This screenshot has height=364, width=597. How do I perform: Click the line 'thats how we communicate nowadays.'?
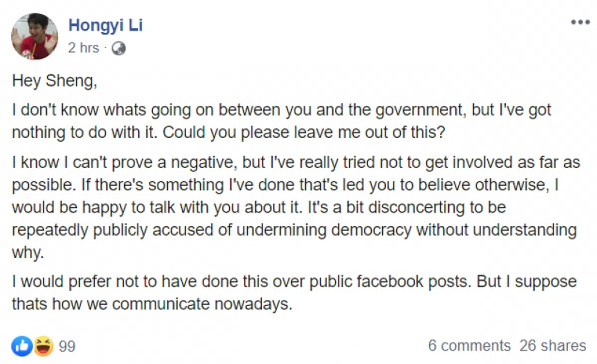point(151,304)
